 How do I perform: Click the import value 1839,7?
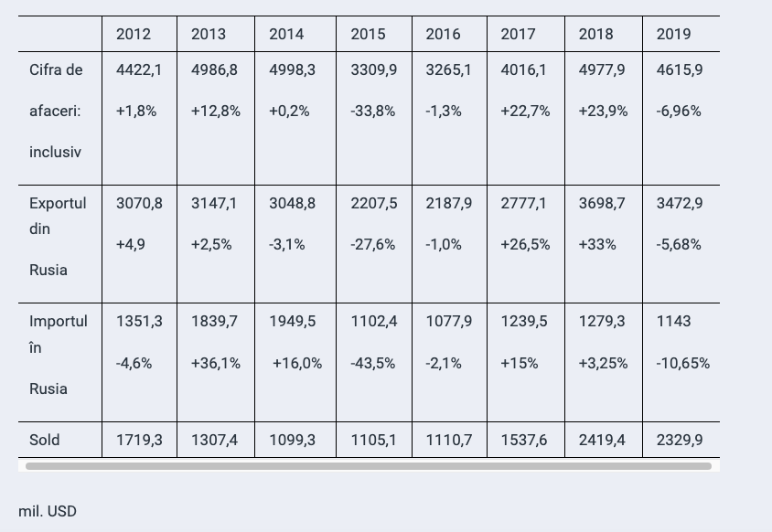tap(214, 321)
